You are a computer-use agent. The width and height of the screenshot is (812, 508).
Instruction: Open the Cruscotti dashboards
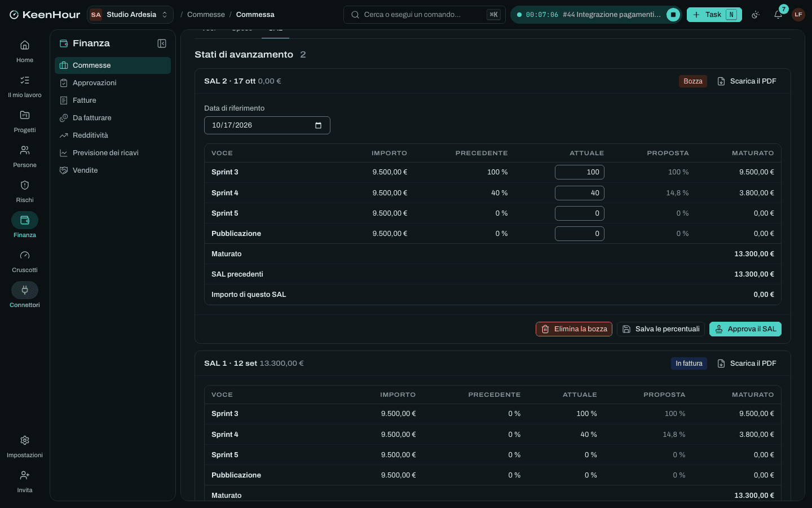pyautogui.click(x=25, y=261)
